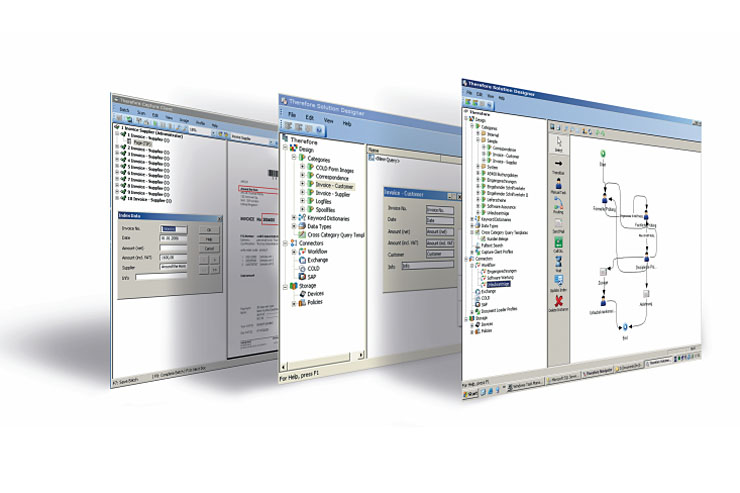
Task: Click the End node in workflow diagram
Action: click(624, 325)
